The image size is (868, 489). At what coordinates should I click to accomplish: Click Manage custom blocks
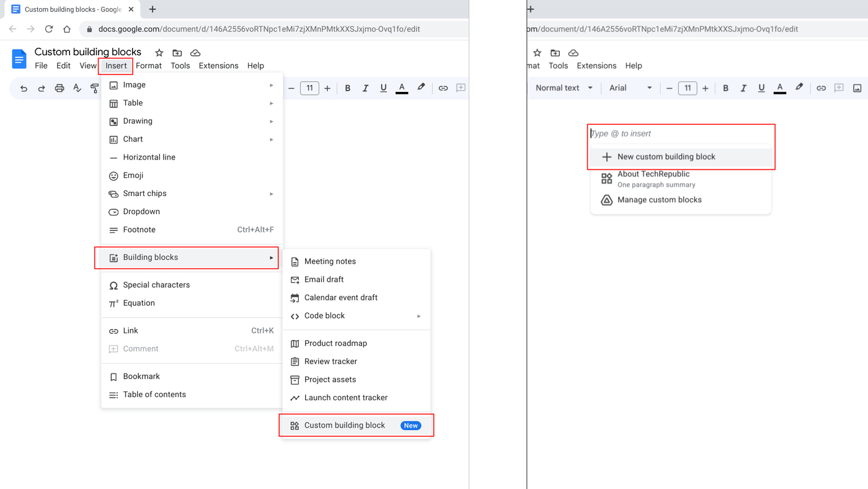(659, 199)
